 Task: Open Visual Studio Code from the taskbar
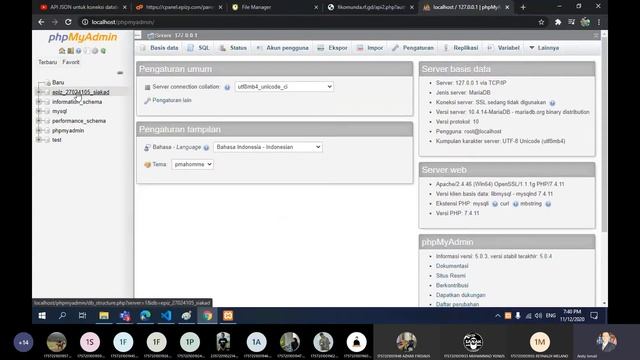(166, 316)
